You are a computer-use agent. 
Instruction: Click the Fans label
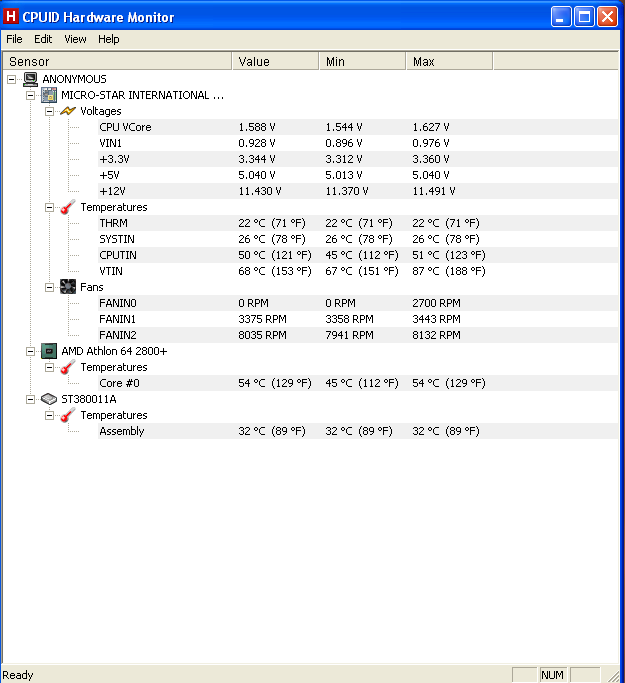(x=91, y=287)
